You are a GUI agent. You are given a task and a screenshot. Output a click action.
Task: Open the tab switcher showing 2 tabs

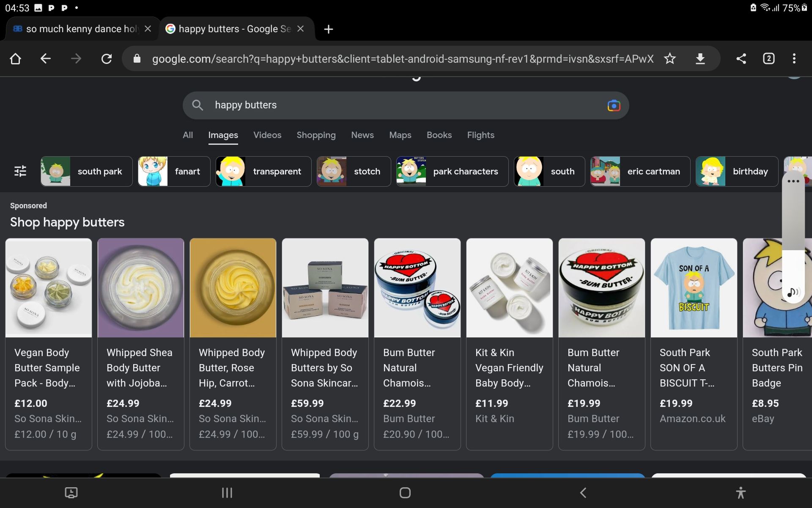(x=769, y=58)
